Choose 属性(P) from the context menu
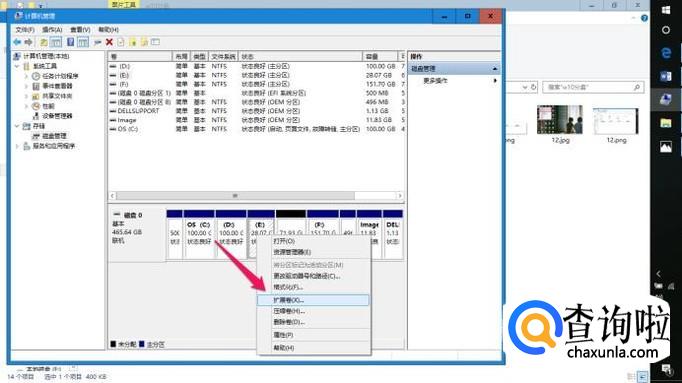The height and width of the screenshot is (383, 682). click(x=313, y=335)
